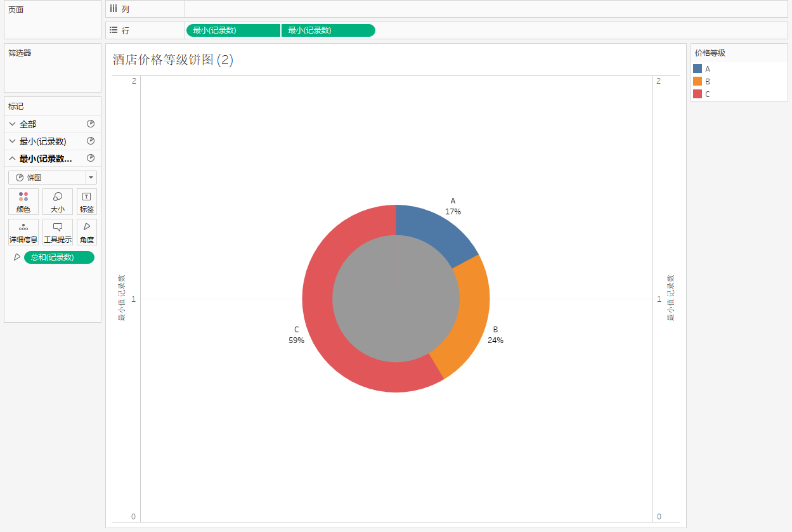Select the second 最小(记录数) pill on rows shelf
792x532 pixels.
[x=328, y=30]
